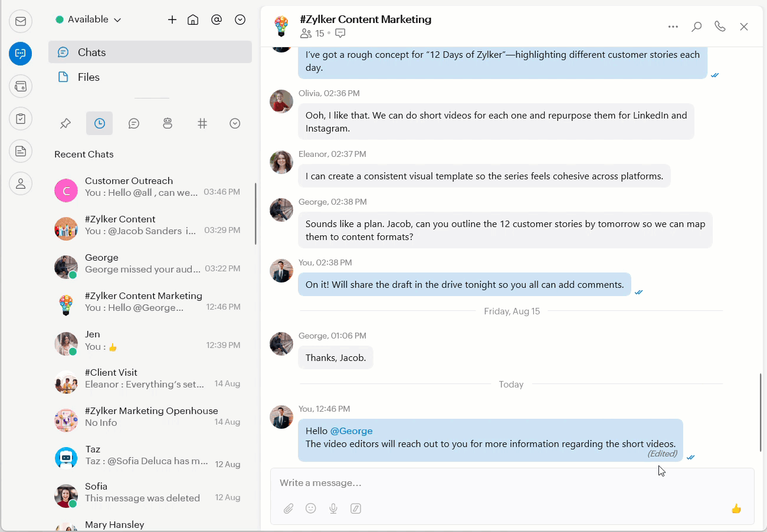The width and height of the screenshot is (767, 532).
Task: Record a voice message with microphone icon
Action: click(x=333, y=508)
